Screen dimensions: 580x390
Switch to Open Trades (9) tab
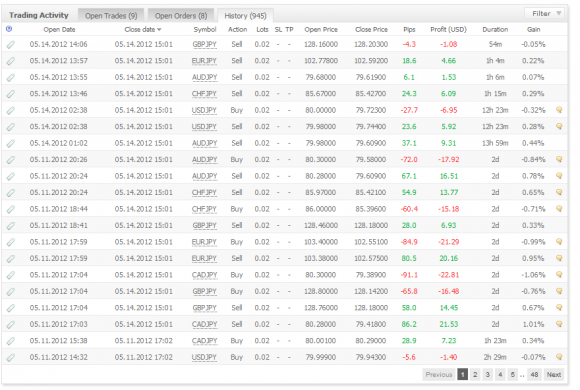pyautogui.click(x=111, y=16)
